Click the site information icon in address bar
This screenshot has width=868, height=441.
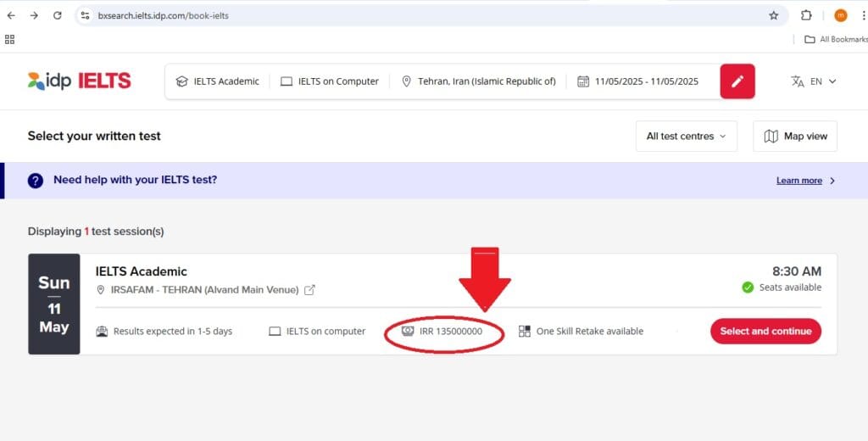pyautogui.click(x=84, y=15)
